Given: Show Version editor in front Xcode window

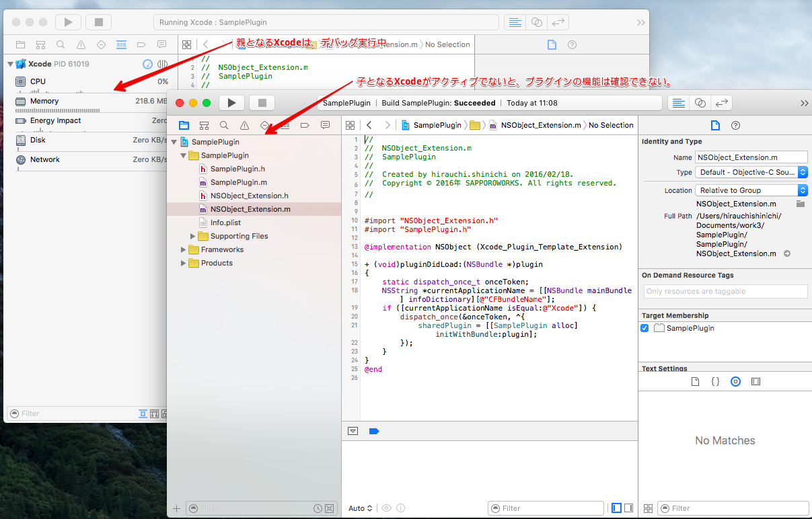Looking at the screenshot, I should 722,103.
